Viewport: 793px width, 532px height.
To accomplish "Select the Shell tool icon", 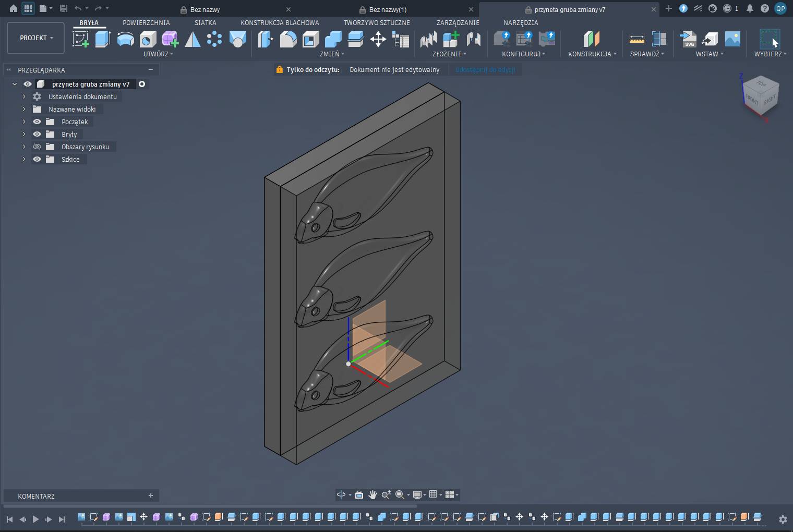I will click(310, 39).
